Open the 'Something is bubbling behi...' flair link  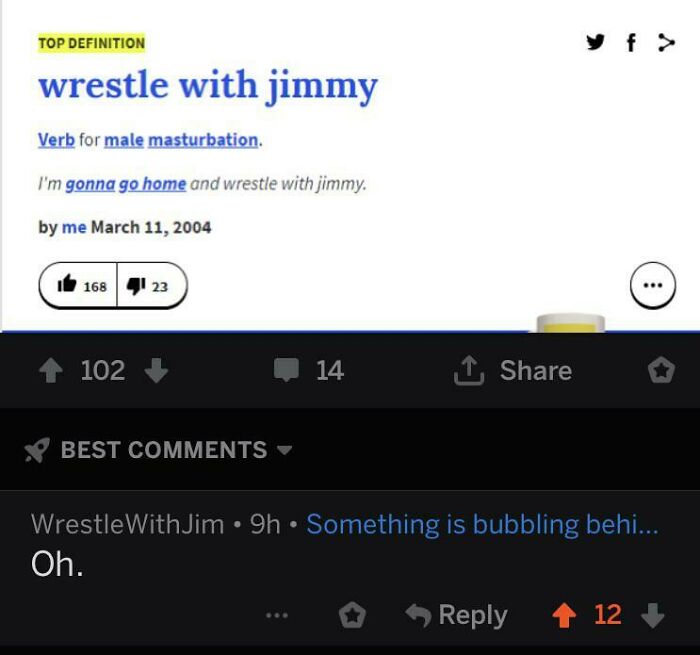click(x=482, y=524)
